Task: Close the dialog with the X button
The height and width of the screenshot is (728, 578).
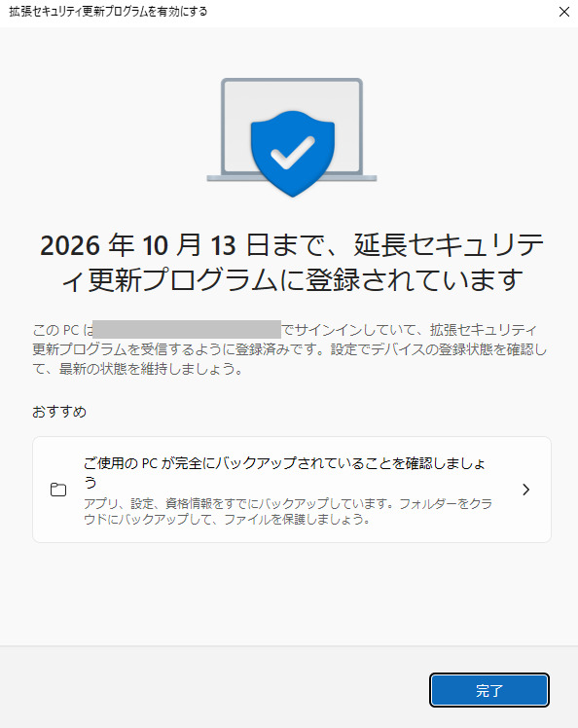Action: click(563, 12)
